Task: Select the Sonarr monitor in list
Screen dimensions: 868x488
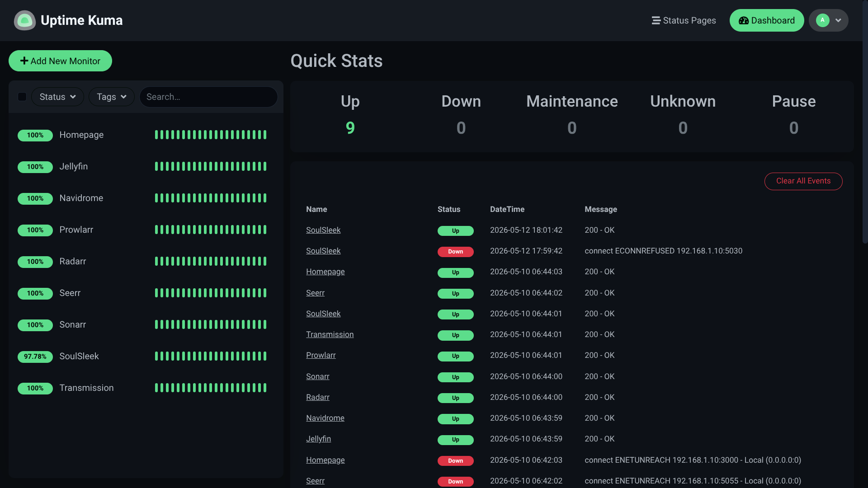Action: 146,324
